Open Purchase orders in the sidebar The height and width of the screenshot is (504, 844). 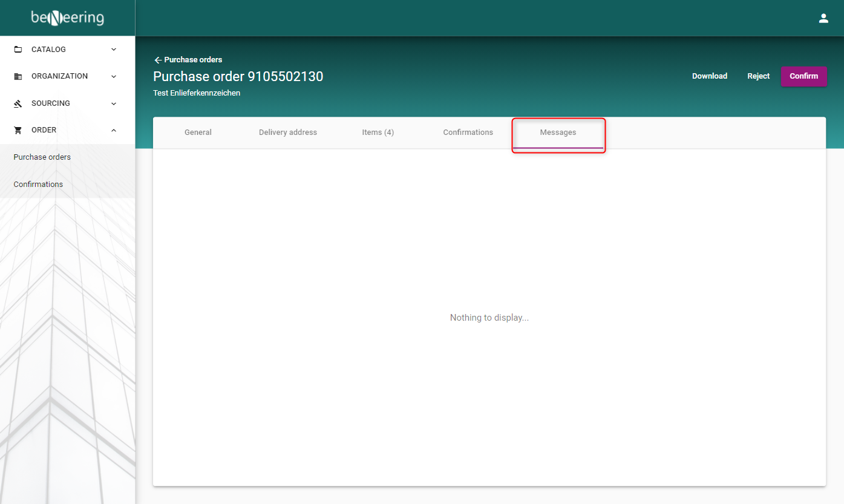[x=42, y=157]
